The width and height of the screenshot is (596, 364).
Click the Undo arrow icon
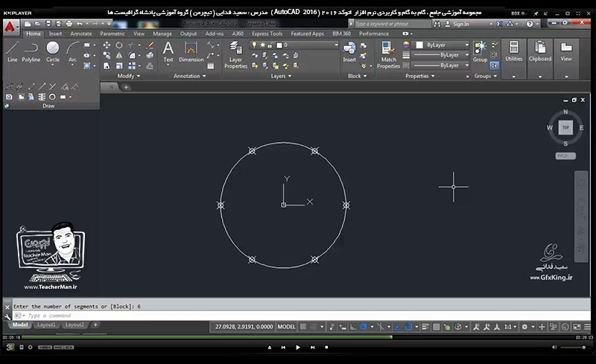pos(79,24)
